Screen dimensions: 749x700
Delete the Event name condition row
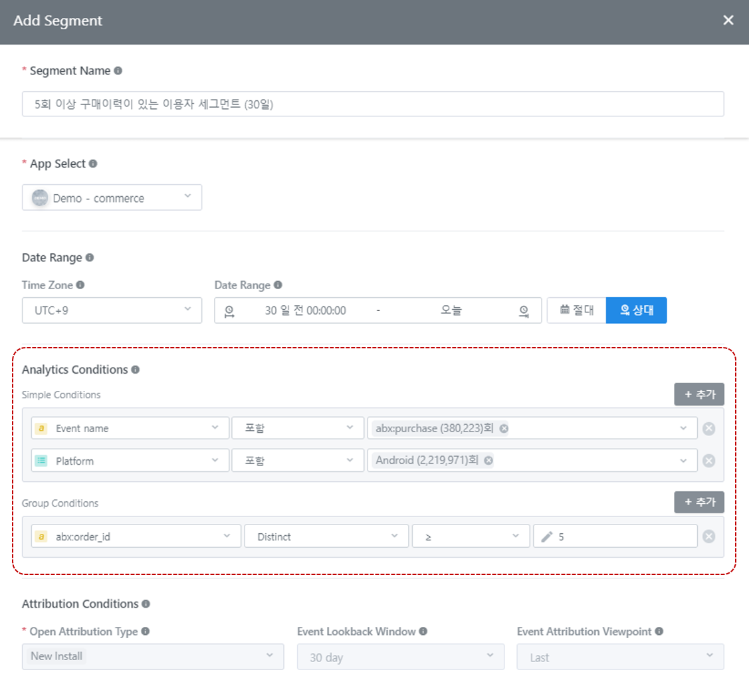(709, 429)
